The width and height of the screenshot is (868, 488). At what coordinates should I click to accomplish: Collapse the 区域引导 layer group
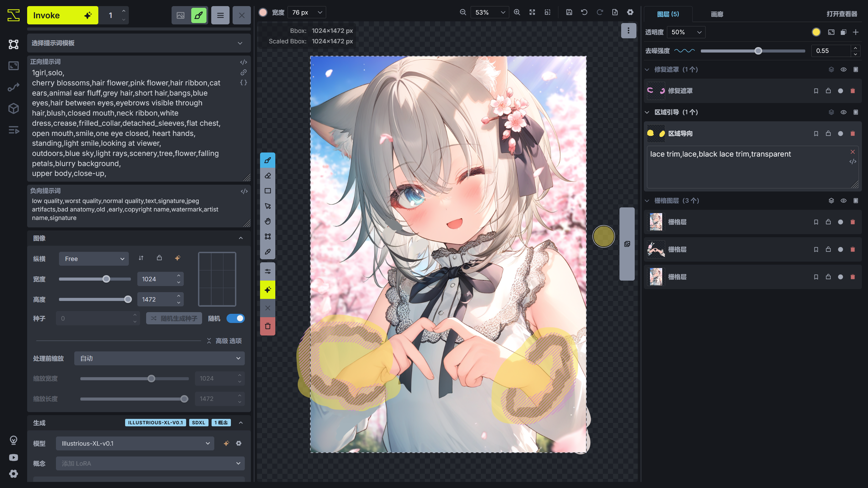tap(647, 112)
